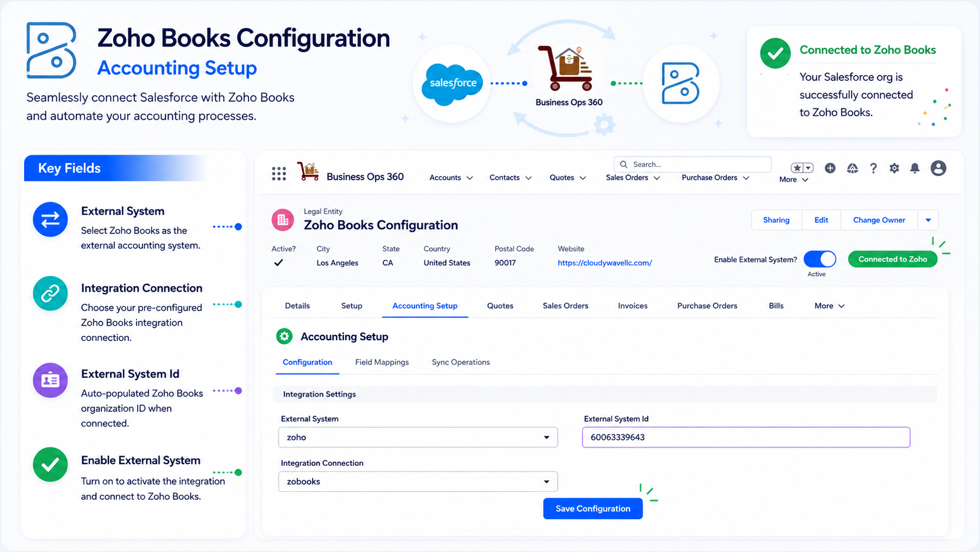Click the green Connected checkmark icon
980x552 pixels.
click(x=775, y=53)
